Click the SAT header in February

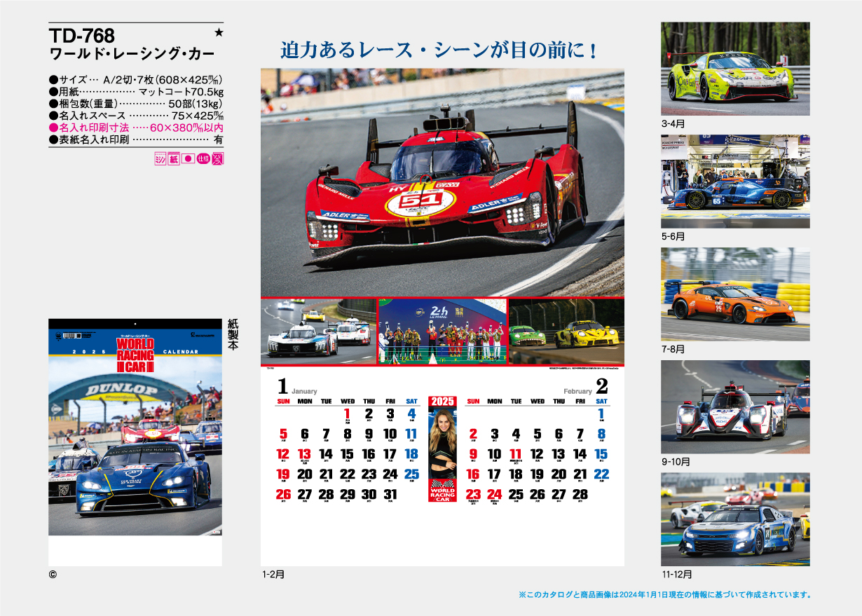pyautogui.click(x=601, y=402)
